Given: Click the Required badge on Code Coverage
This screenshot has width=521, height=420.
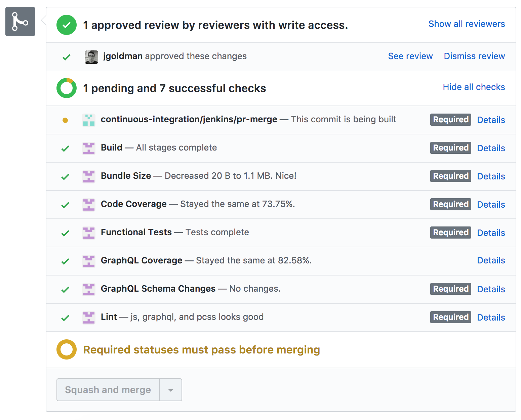Looking at the screenshot, I should click(x=450, y=204).
